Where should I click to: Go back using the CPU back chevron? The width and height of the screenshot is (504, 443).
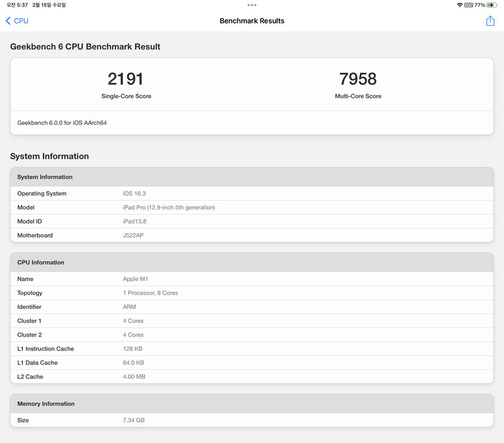click(x=17, y=21)
